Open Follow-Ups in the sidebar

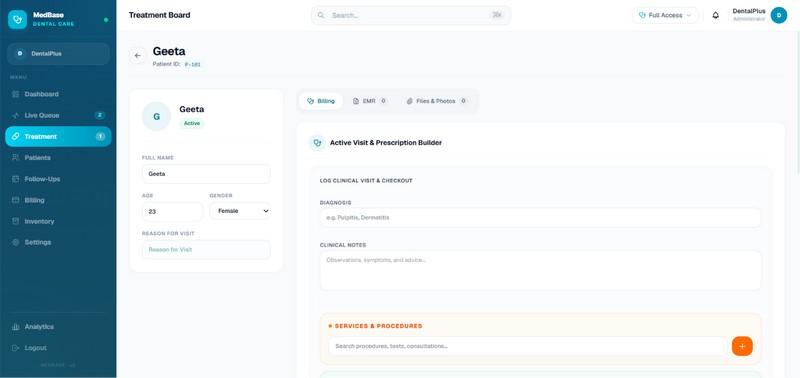(58, 179)
